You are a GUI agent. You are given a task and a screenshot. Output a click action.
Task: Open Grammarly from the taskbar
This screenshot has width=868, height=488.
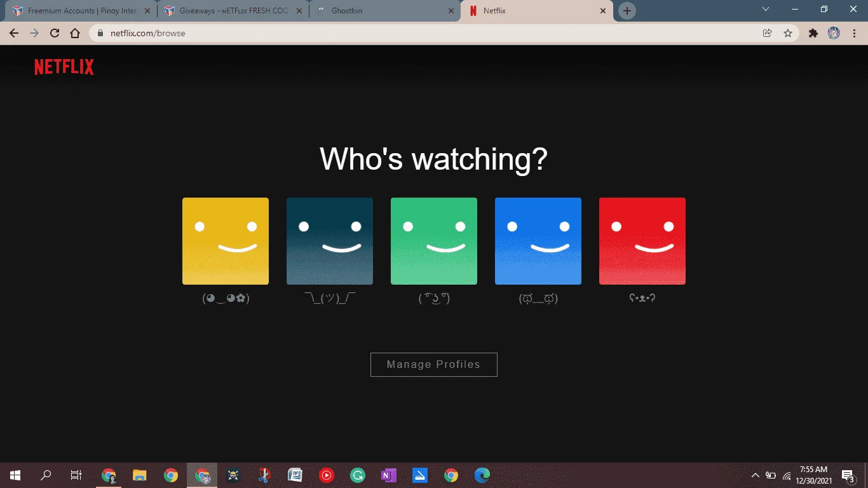(358, 475)
